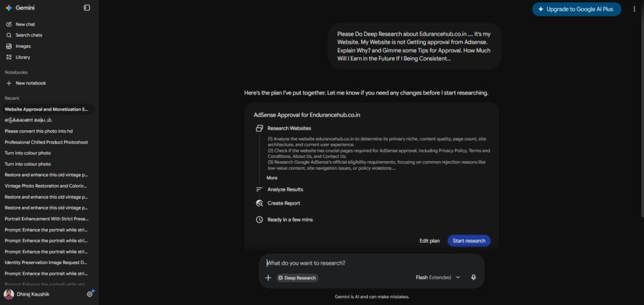This screenshot has width=644, height=305.
Task: Collapse the sidebar panel toggle icon
Action: tap(87, 8)
